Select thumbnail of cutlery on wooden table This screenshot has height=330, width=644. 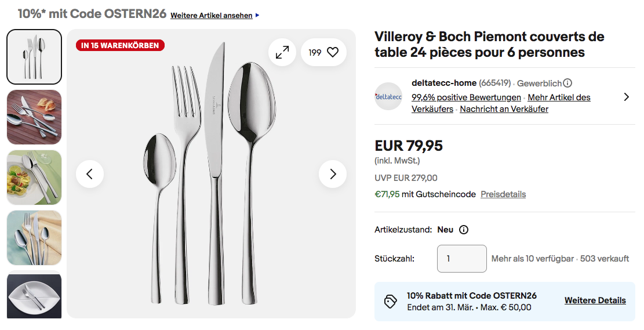(x=34, y=117)
